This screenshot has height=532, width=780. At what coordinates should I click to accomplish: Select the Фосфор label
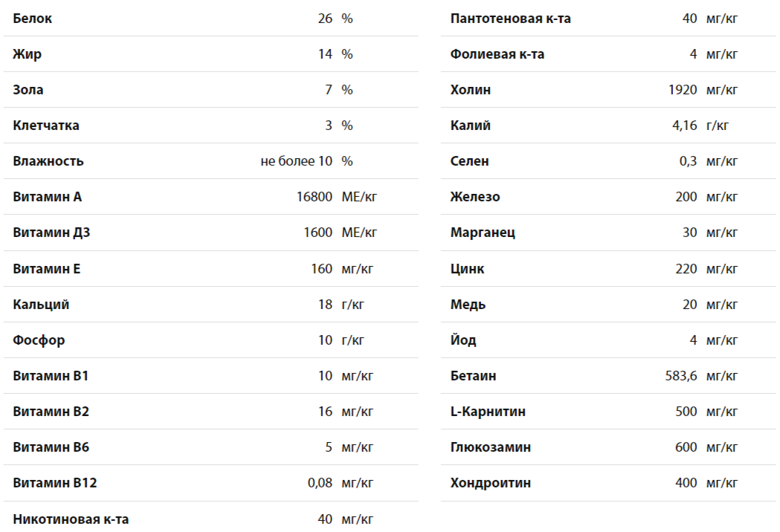[39, 340]
